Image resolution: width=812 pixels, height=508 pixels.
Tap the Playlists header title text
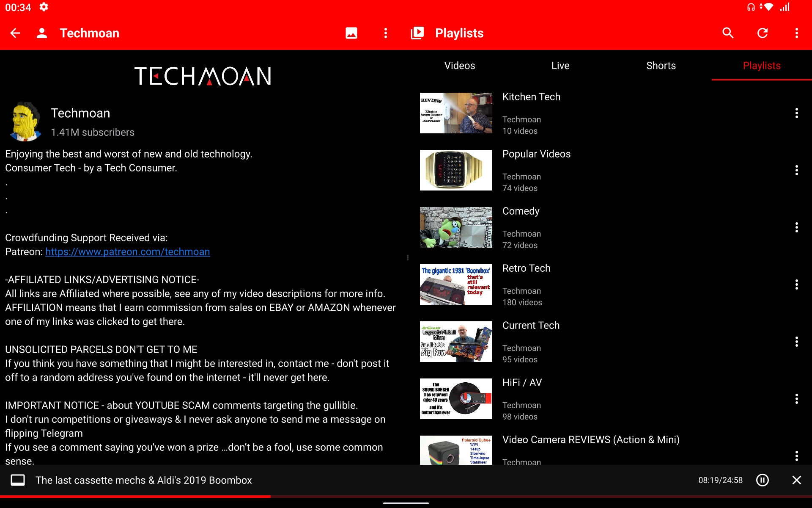pyautogui.click(x=459, y=33)
